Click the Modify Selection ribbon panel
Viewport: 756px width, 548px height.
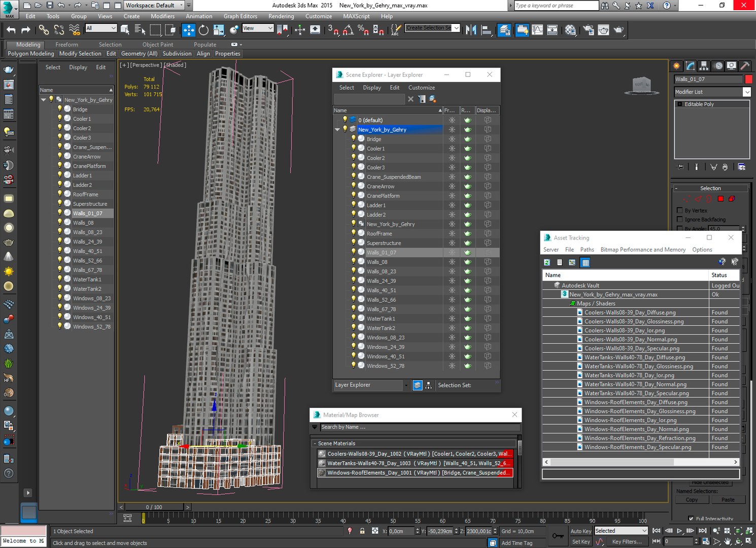80,54
